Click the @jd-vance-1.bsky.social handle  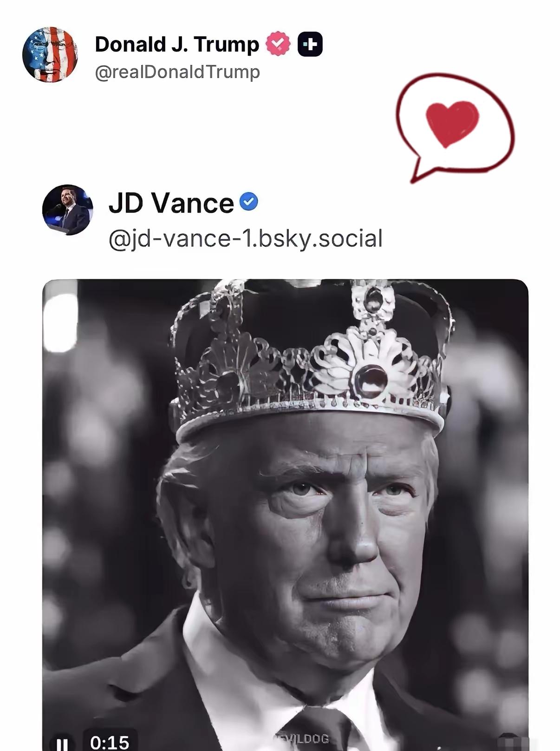pyautogui.click(x=245, y=239)
